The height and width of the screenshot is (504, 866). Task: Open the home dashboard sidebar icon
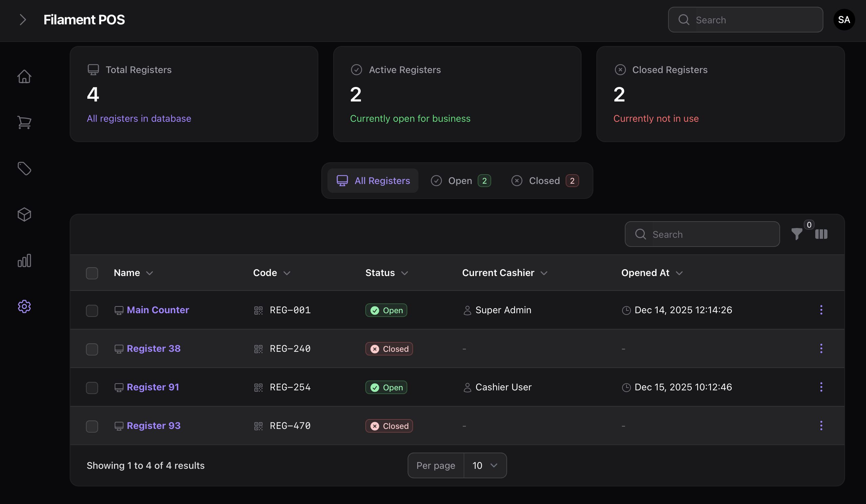tap(24, 76)
